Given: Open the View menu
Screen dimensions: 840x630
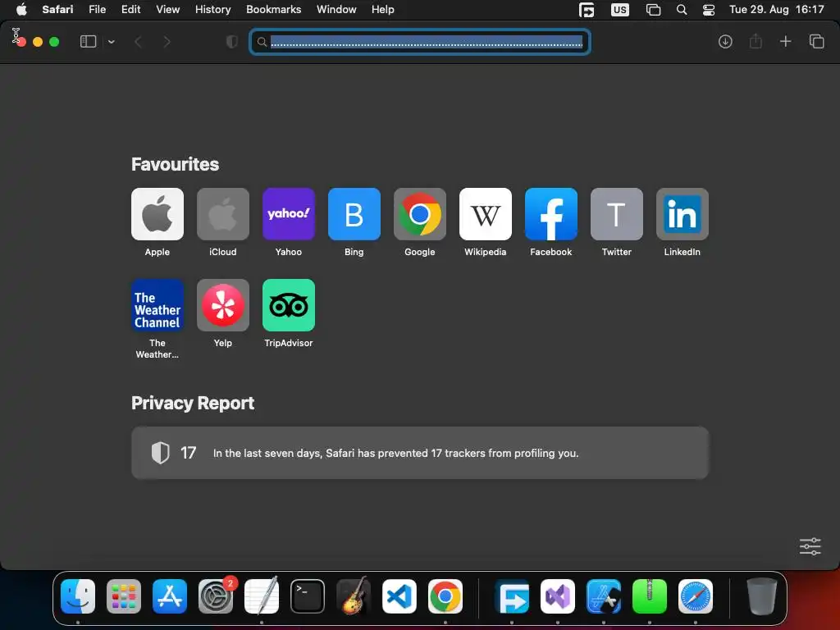Looking at the screenshot, I should click(167, 10).
